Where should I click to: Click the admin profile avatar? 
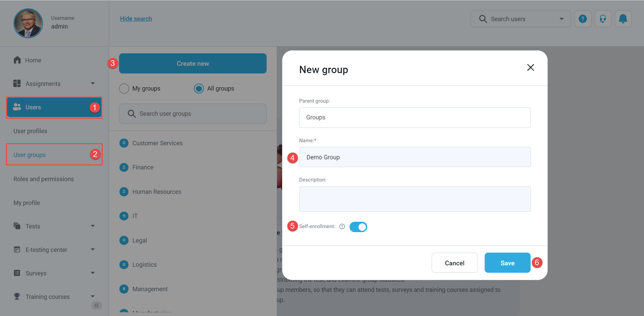[28, 23]
